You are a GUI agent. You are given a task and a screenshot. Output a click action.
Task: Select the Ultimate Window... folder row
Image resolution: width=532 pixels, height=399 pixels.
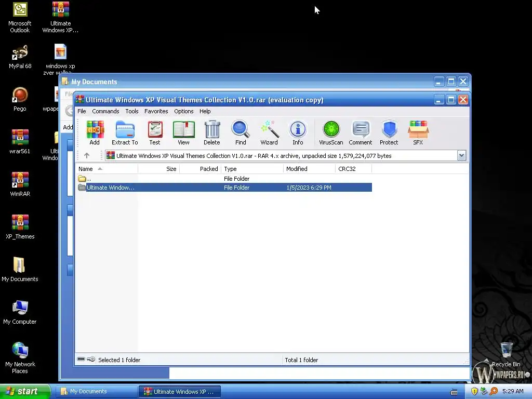(x=224, y=187)
